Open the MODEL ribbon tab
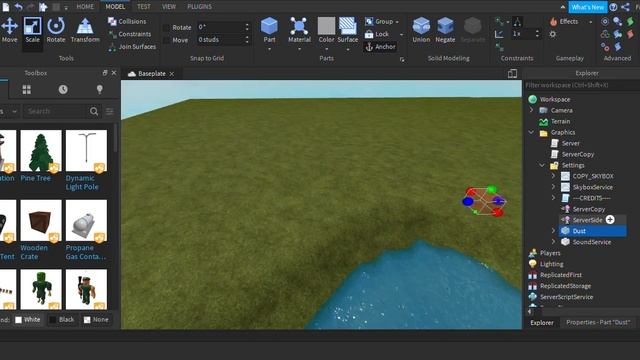The height and width of the screenshot is (360, 640). point(115,7)
